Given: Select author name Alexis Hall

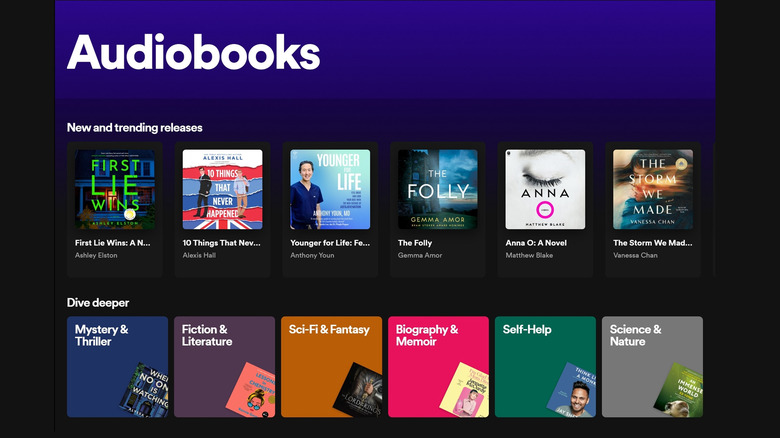Looking at the screenshot, I should point(199,255).
